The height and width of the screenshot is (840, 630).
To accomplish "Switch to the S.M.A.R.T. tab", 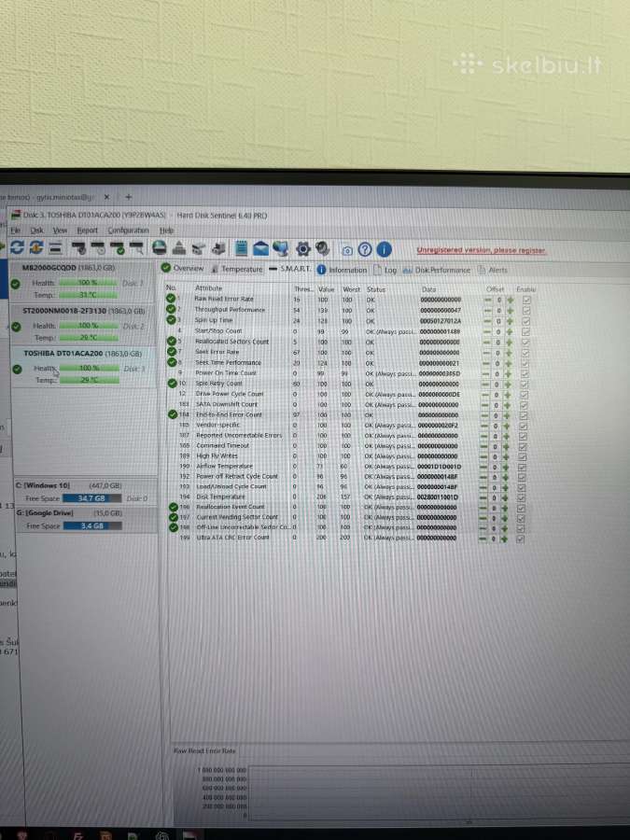I will (290, 269).
